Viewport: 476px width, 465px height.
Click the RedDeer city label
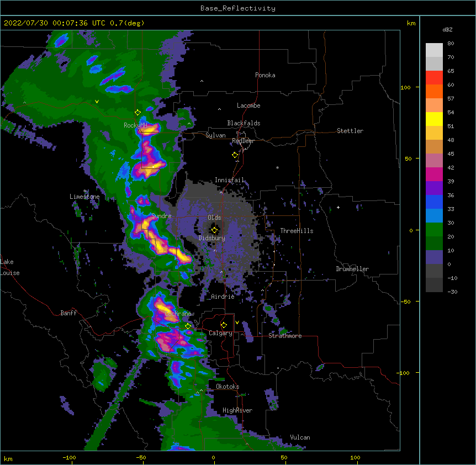point(243,141)
